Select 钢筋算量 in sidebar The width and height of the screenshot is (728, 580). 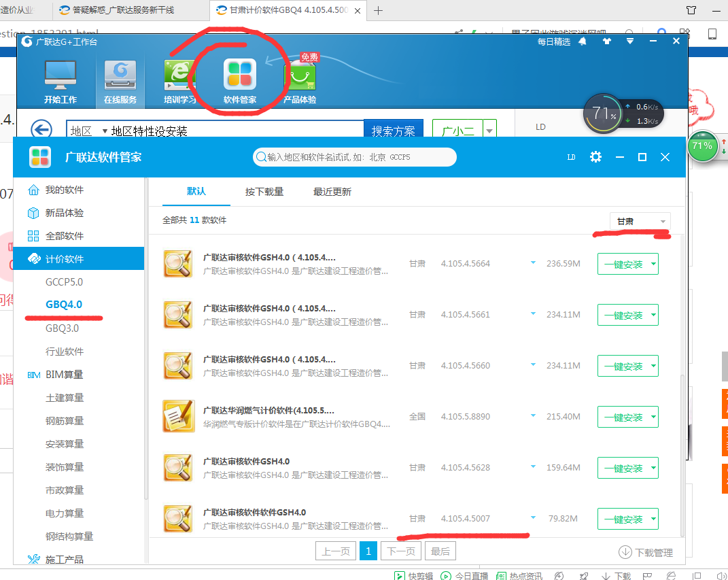(65, 421)
